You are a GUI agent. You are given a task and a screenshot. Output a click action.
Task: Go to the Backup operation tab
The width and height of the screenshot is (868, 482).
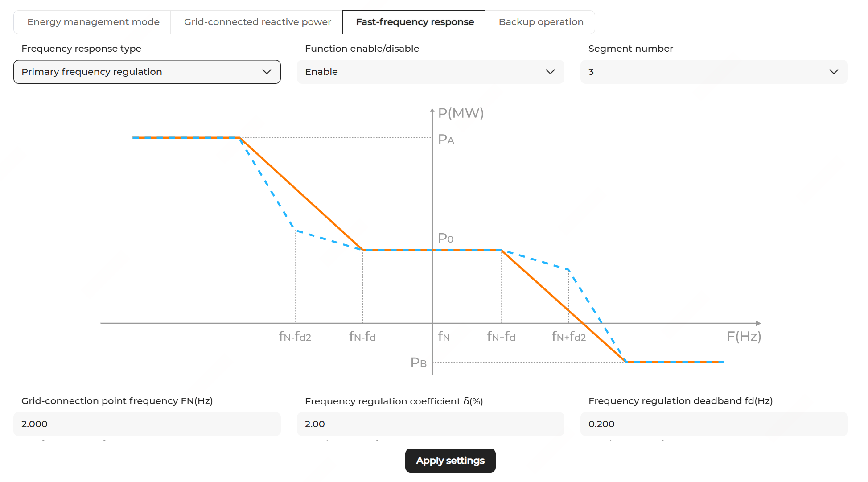tap(541, 22)
